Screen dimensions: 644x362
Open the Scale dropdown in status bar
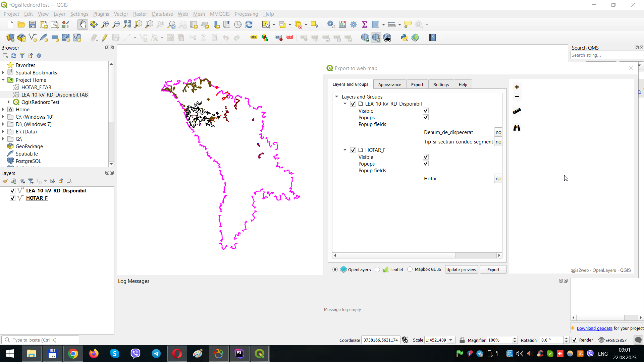pyautogui.click(x=451, y=340)
